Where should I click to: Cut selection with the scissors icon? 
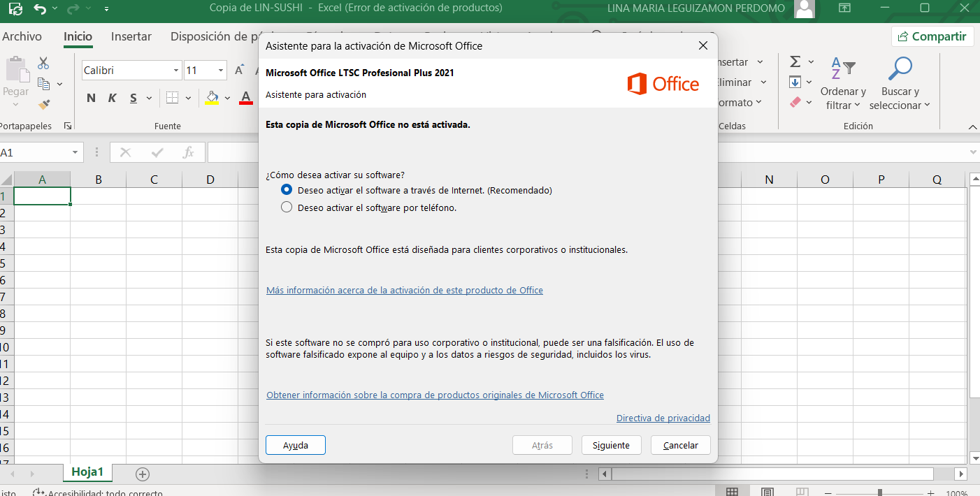point(43,64)
